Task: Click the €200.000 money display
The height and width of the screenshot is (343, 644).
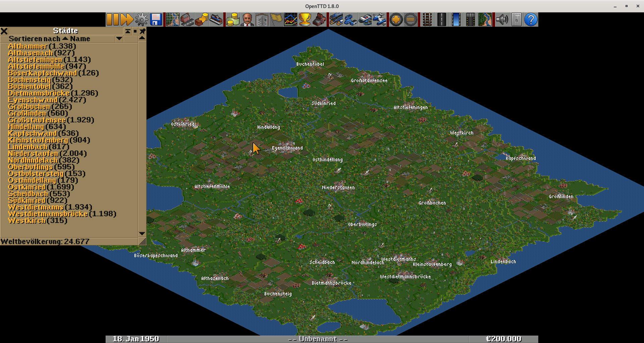Action: pos(503,339)
